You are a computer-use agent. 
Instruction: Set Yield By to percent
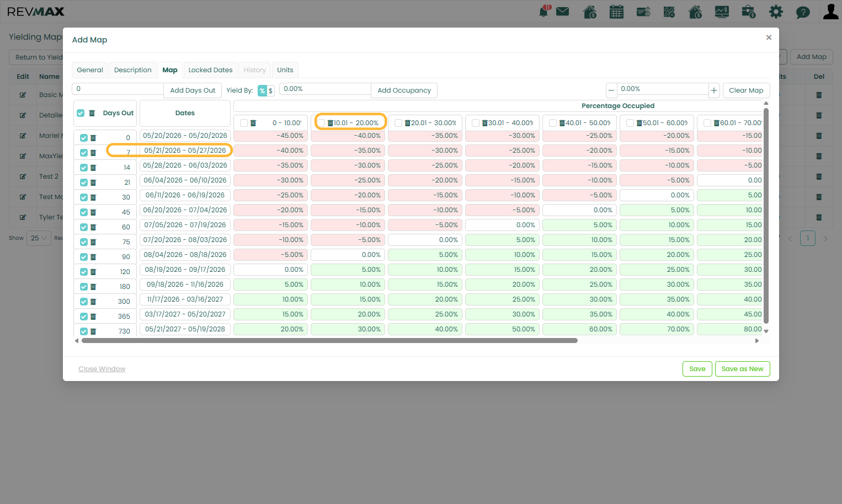262,91
